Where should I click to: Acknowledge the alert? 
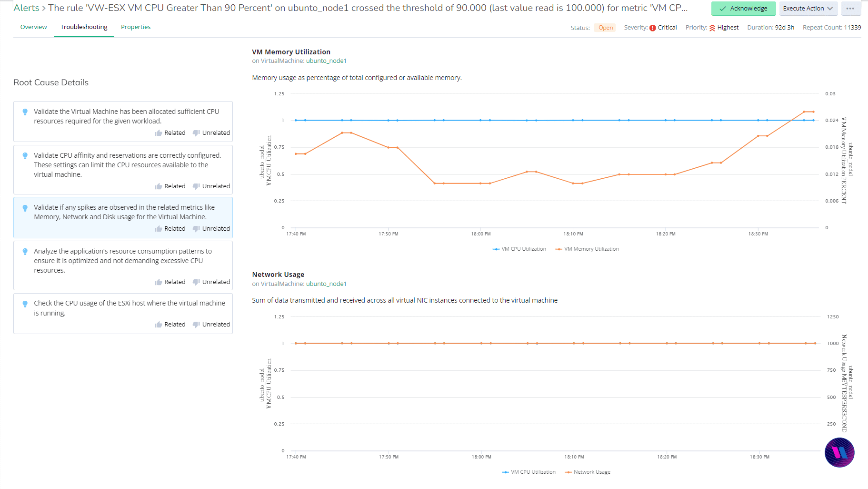pyautogui.click(x=743, y=9)
